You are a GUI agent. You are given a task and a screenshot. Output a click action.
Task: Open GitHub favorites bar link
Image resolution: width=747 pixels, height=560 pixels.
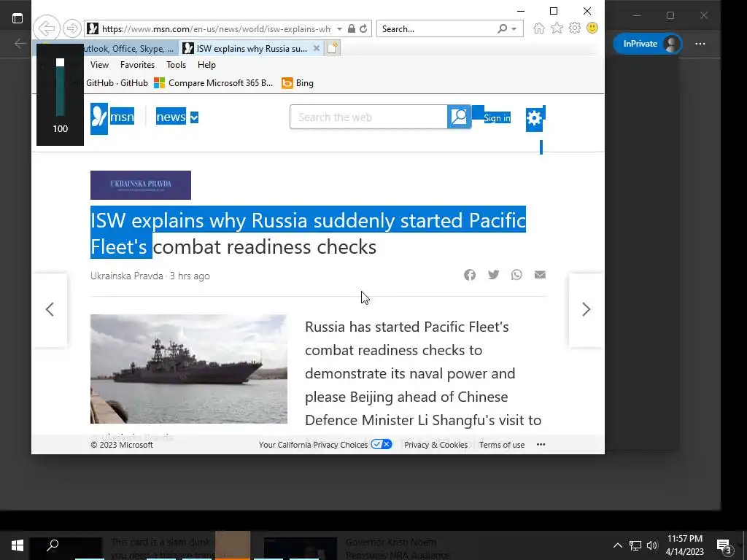[x=117, y=83]
